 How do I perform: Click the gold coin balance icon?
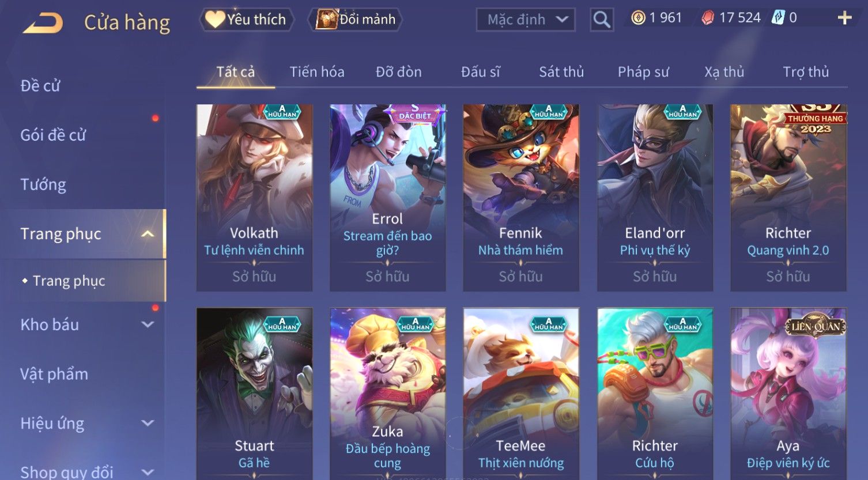(x=638, y=18)
